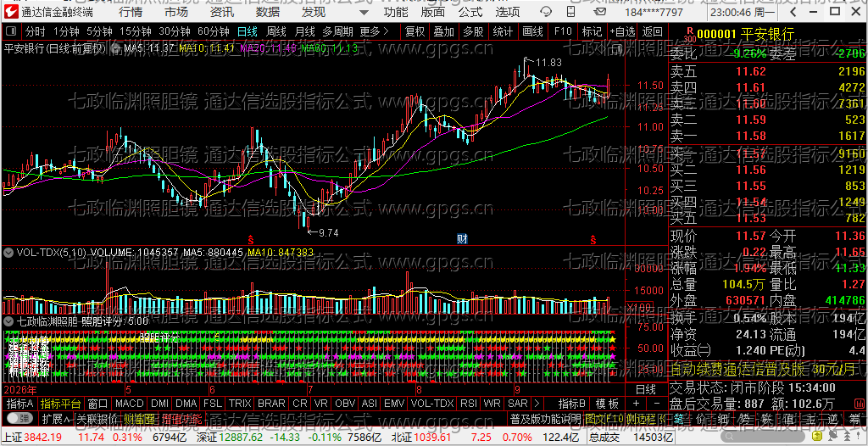Switch indicator to MACD
The image size is (868, 446).
coord(129,404)
